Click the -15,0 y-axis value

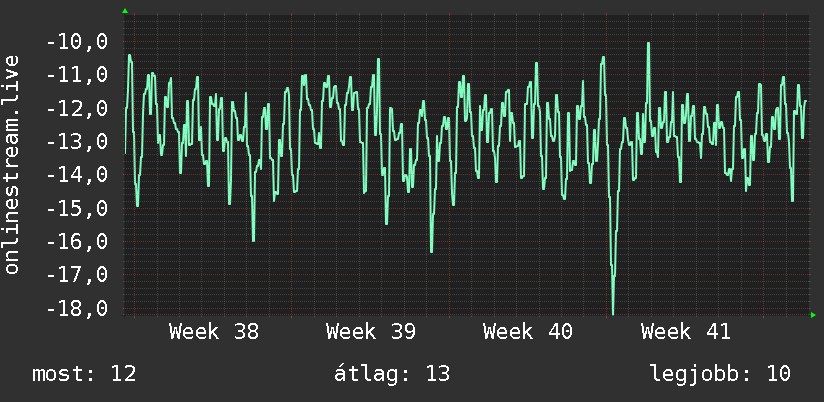(77, 208)
